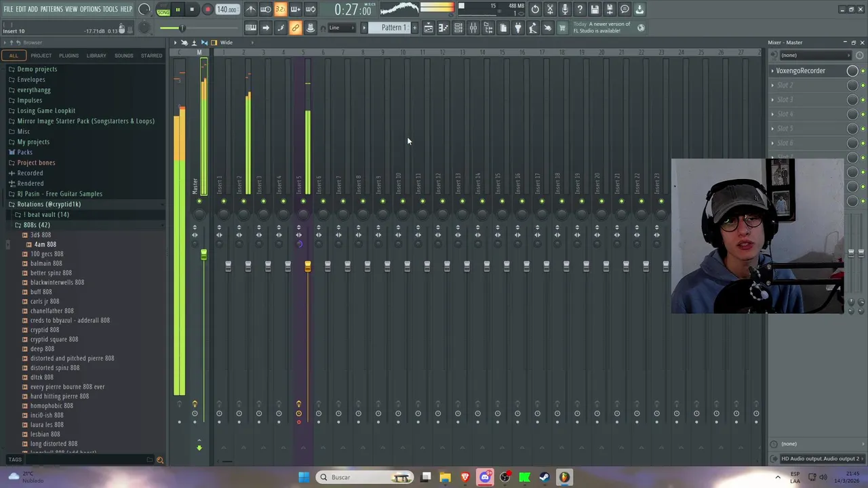The image size is (868, 488).
Task: Open the HELP menu
Action: point(126,9)
